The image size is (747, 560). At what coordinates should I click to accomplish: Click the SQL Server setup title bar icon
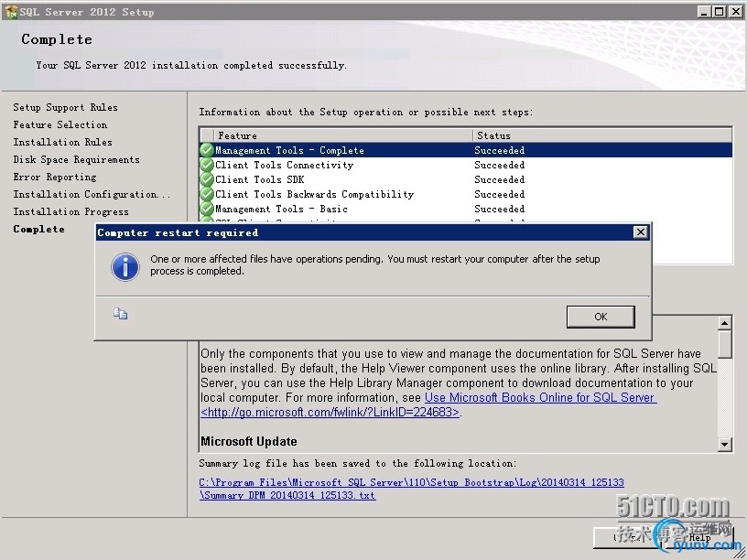(11, 12)
